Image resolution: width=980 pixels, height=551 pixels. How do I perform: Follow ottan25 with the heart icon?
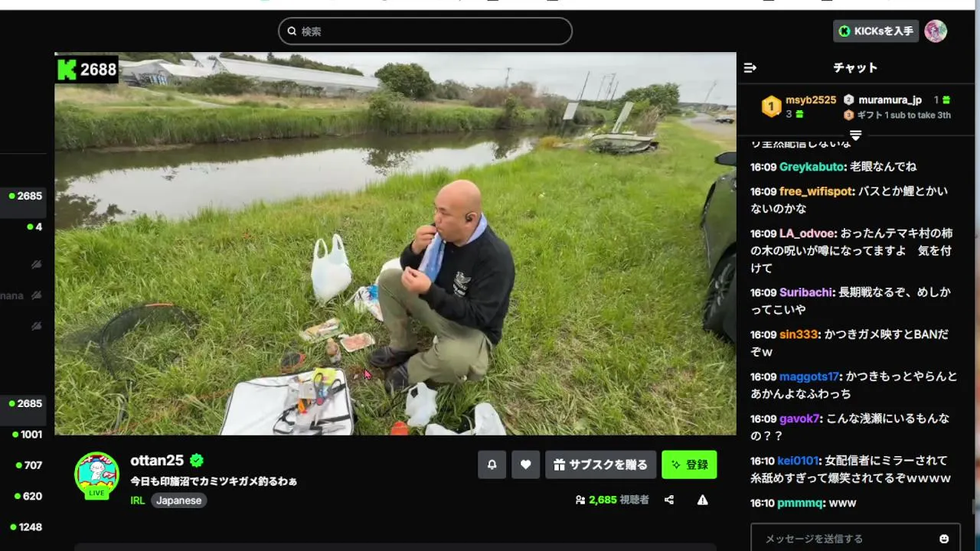click(x=525, y=465)
